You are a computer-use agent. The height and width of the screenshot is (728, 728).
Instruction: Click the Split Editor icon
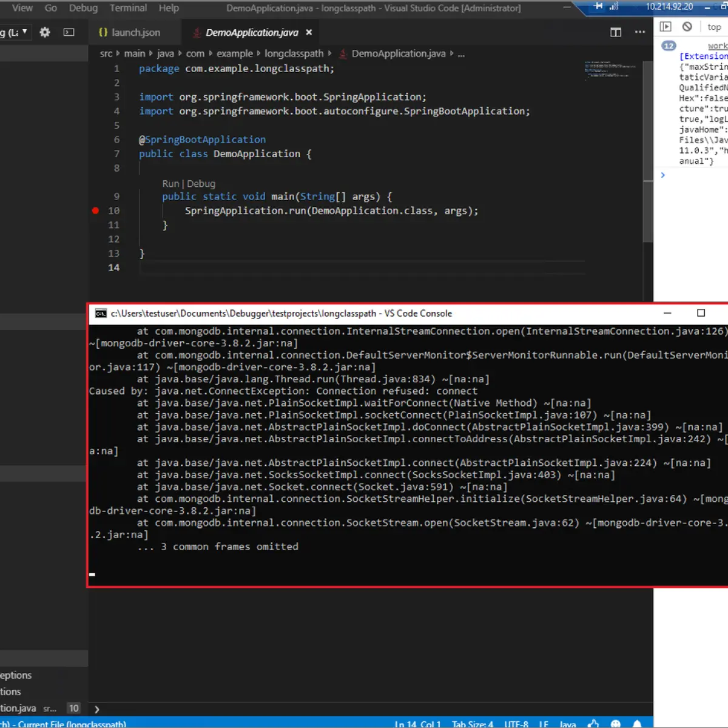616,32
